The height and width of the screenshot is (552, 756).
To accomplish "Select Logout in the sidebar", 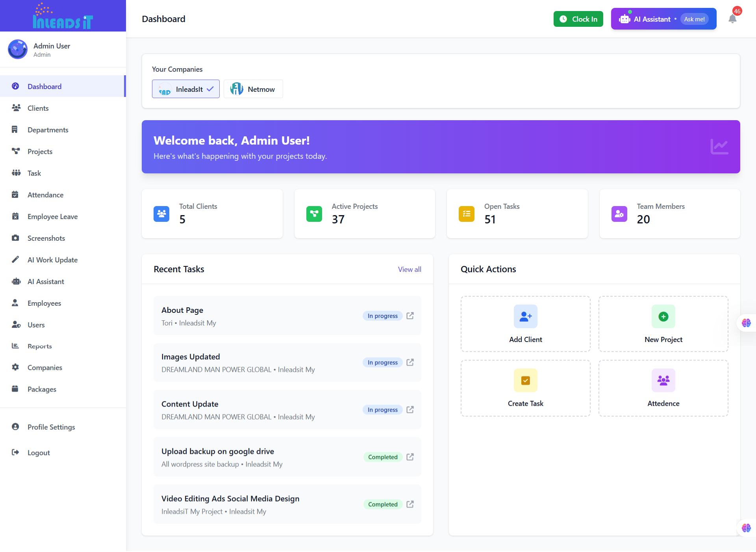I will pos(39,453).
